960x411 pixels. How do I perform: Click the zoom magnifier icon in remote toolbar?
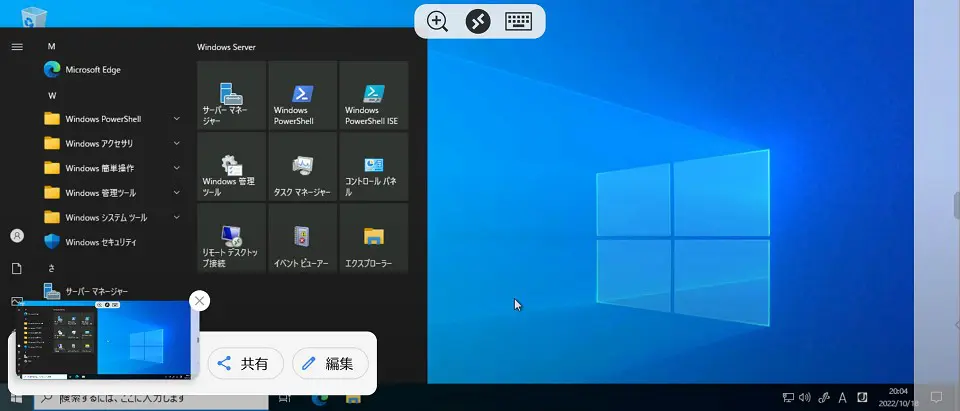point(437,21)
